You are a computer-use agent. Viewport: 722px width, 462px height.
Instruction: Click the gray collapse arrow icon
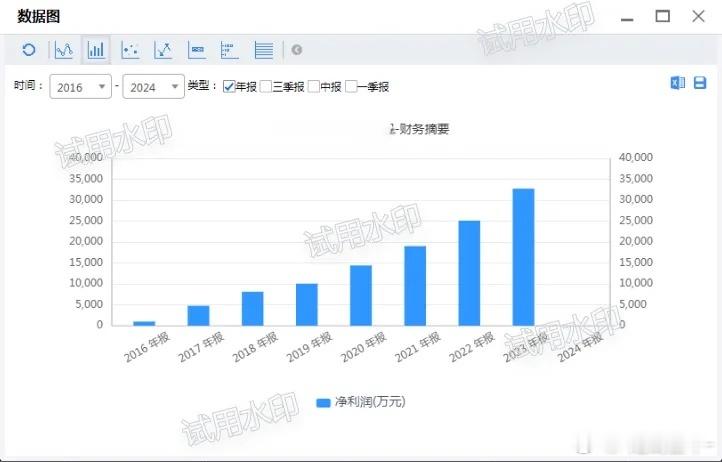tap(297, 50)
